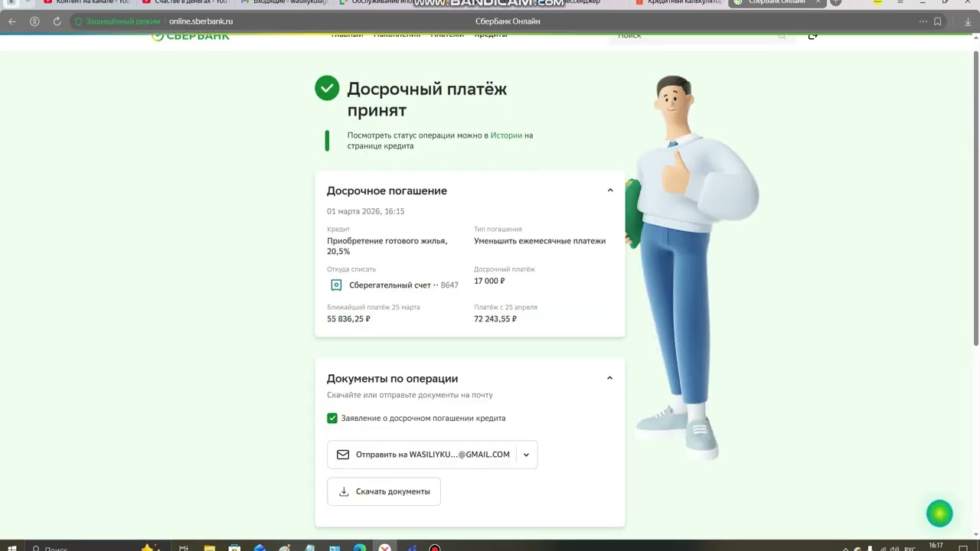Click the page vertical scrollbar

[975, 197]
